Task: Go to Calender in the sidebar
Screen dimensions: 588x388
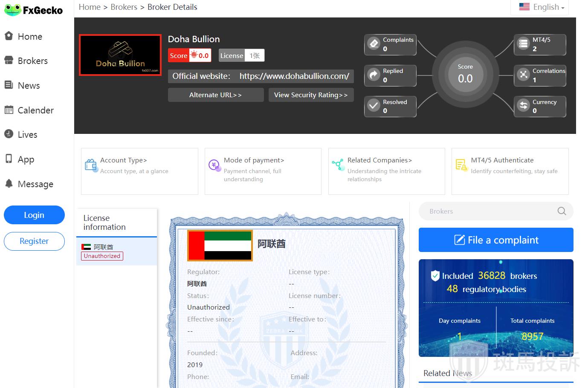Action: (35, 110)
